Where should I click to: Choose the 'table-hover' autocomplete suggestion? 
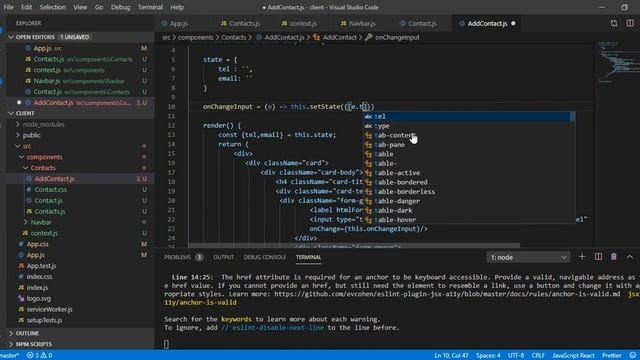pyautogui.click(x=469, y=220)
